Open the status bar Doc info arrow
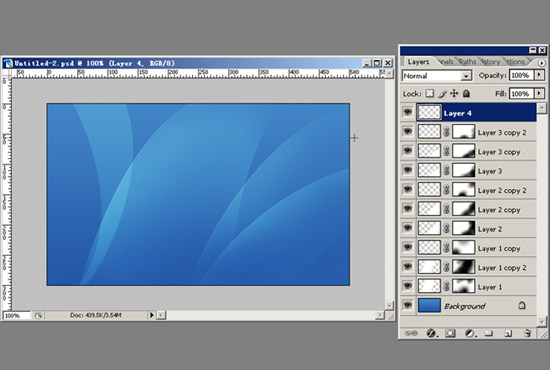The width and height of the screenshot is (550, 370). tap(152, 315)
